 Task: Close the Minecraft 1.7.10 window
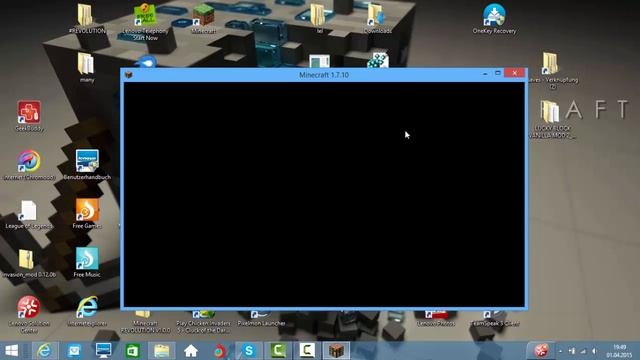514,73
